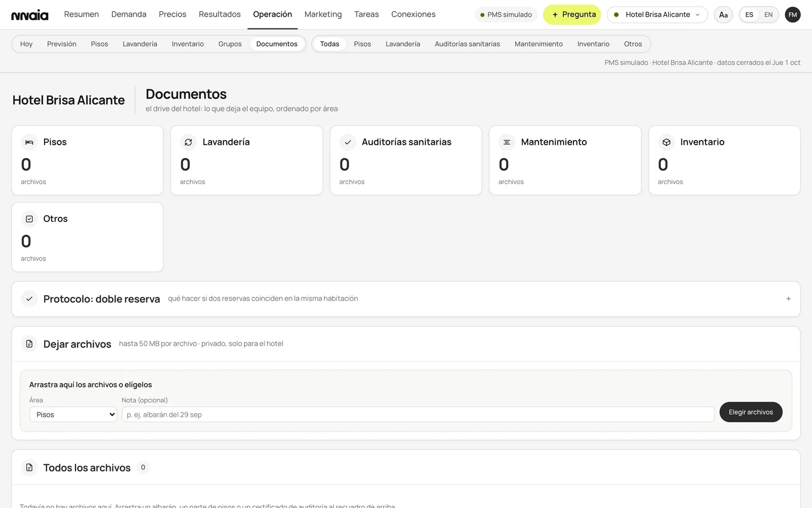The image size is (812, 508).
Task: Click the checkmark icon beside Protocolo: doble reserva
Action: click(29, 299)
